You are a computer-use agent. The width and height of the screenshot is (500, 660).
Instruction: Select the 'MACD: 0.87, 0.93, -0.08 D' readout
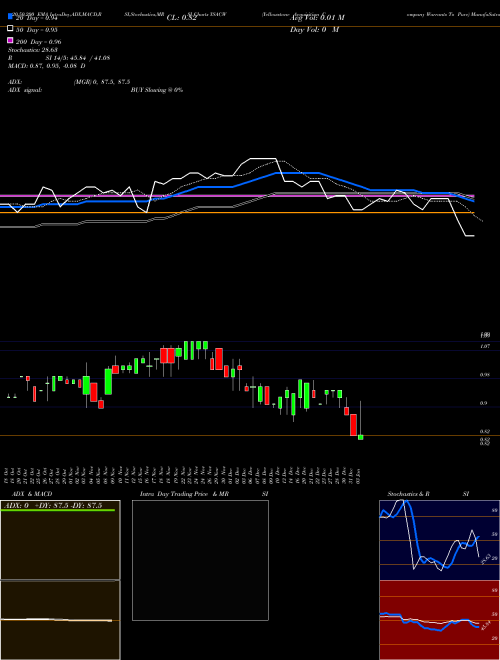click(x=47, y=66)
